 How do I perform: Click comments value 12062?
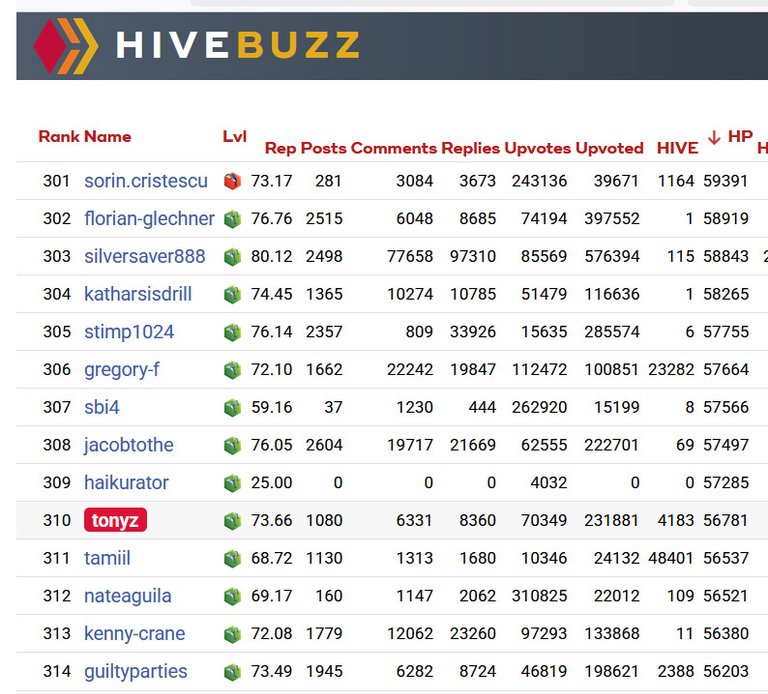click(410, 634)
